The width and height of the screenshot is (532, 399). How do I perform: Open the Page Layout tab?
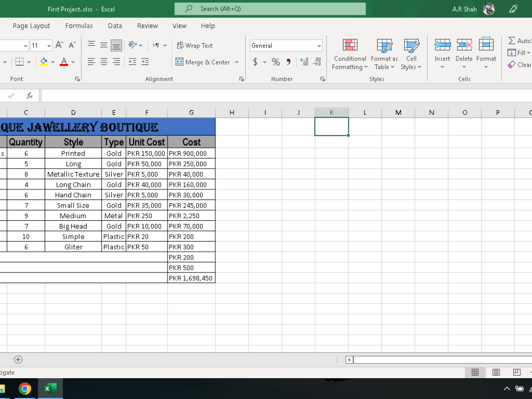[31, 26]
